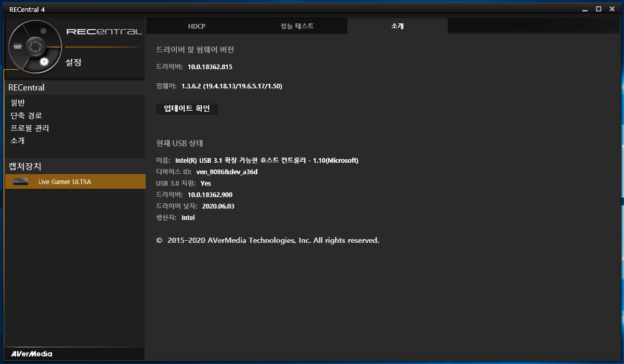The image size is (624, 364).
Task: Open the 성능 테스트 tab
Action: tap(297, 26)
